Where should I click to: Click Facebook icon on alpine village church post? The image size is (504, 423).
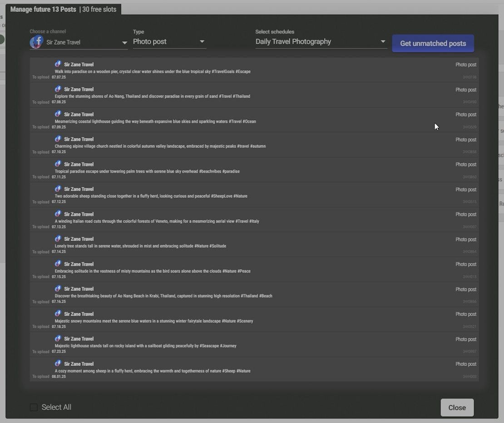58,139
